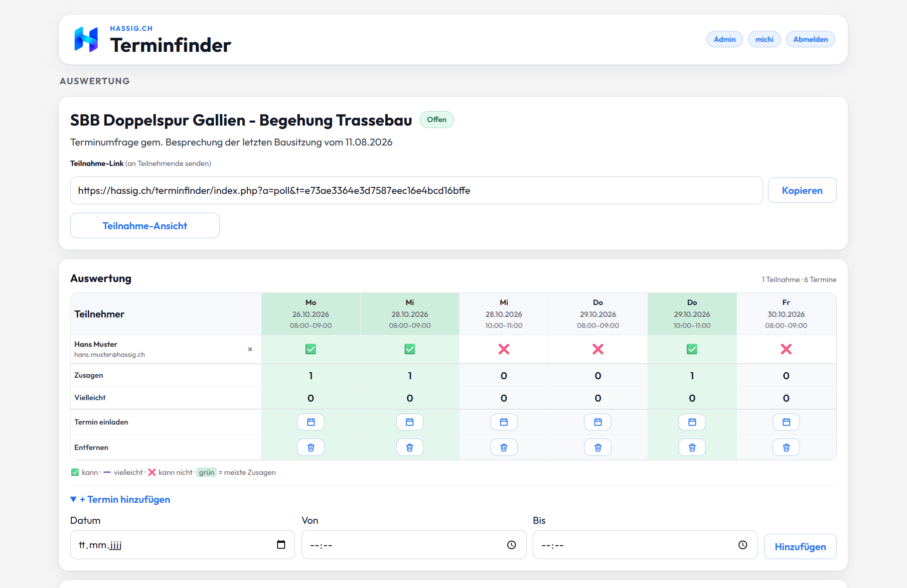
Task: Focus the Bis time field
Action: pos(645,545)
